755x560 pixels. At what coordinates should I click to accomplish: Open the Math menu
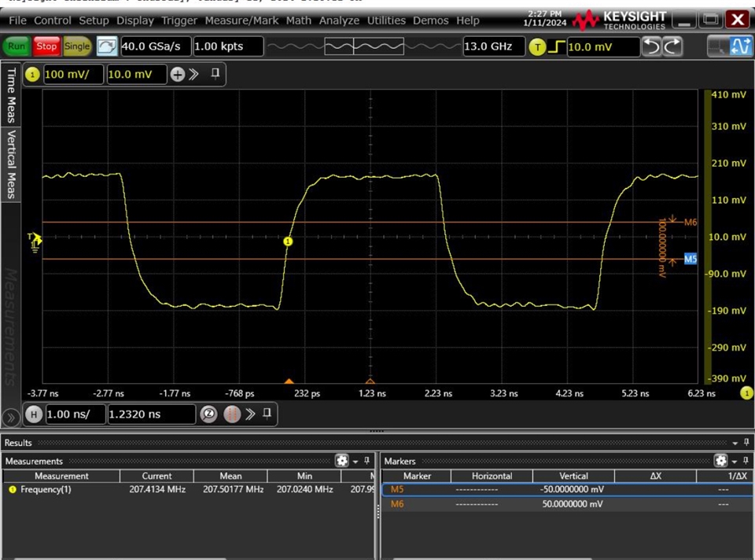[299, 20]
